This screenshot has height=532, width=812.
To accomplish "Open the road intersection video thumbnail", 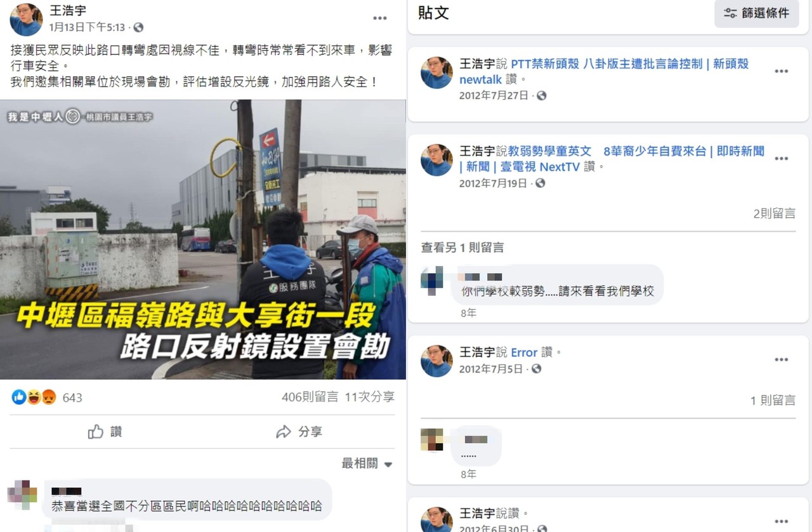I will 203,239.
